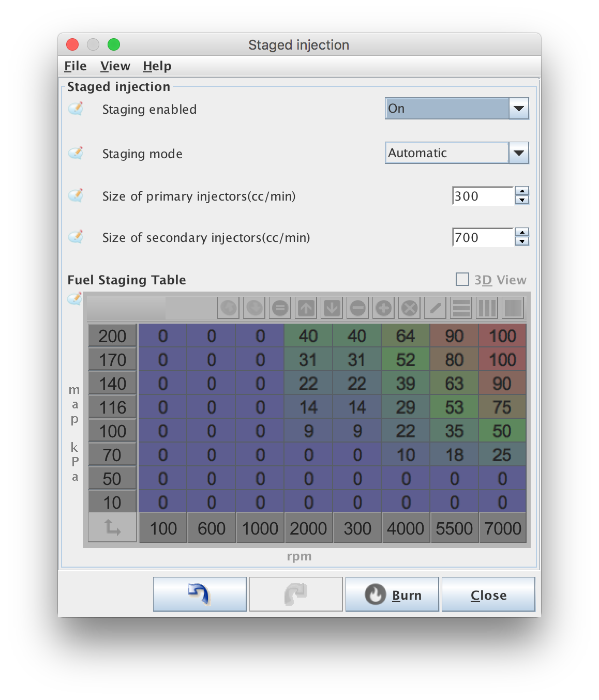Select the table cell with value 53
599x700 pixels.
coord(454,407)
